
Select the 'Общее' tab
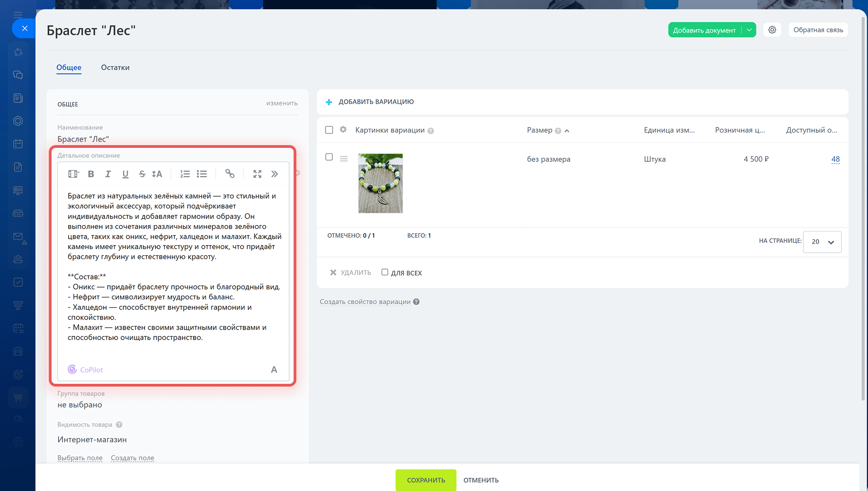coord(69,67)
